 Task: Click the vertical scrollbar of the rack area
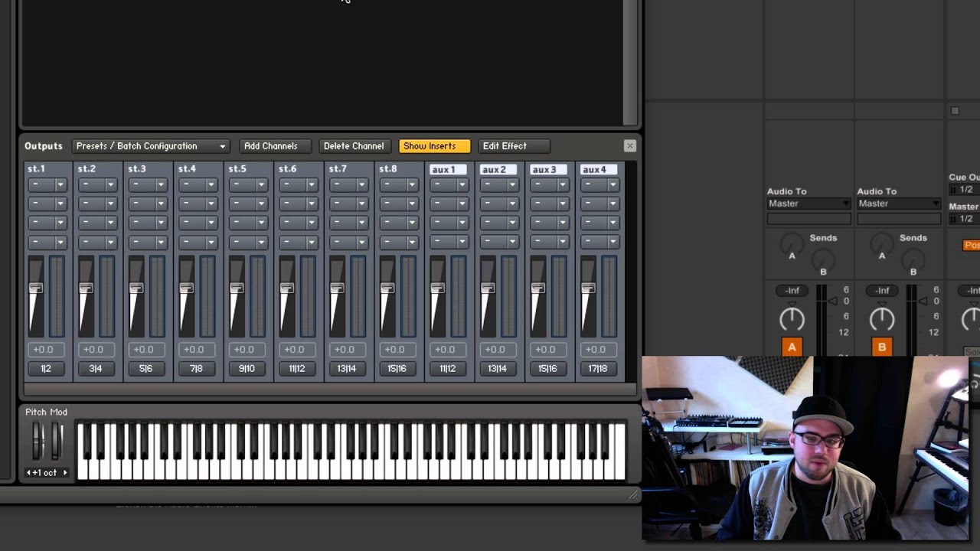tap(630, 61)
